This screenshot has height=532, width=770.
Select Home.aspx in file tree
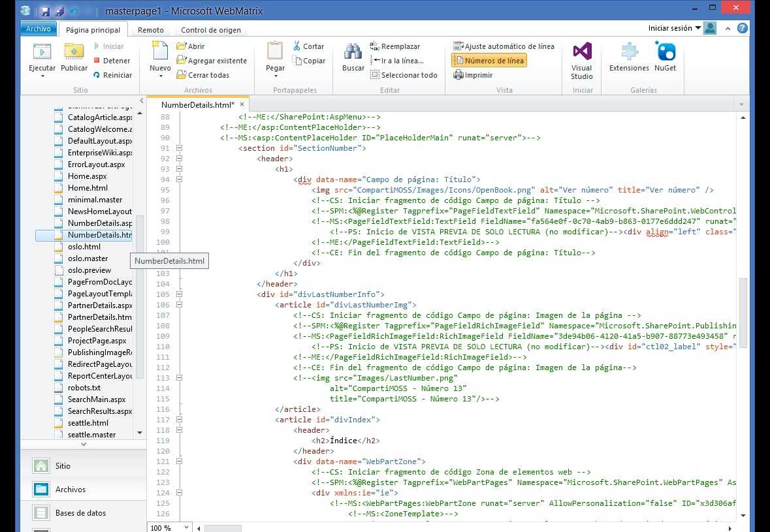pyautogui.click(x=87, y=176)
